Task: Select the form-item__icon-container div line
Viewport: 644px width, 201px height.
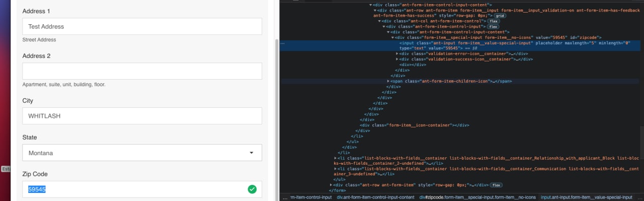Action: (x=415, y=125)
